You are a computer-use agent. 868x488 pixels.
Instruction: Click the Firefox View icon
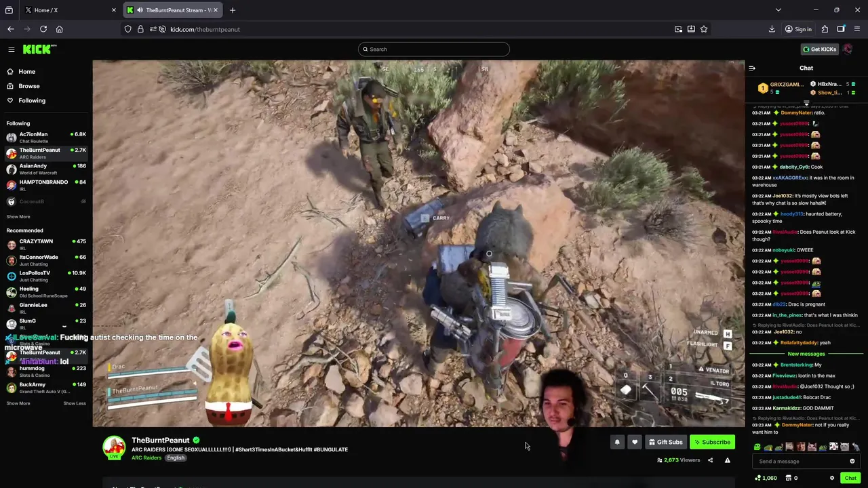pyautogui.click(x=9, y=10)
